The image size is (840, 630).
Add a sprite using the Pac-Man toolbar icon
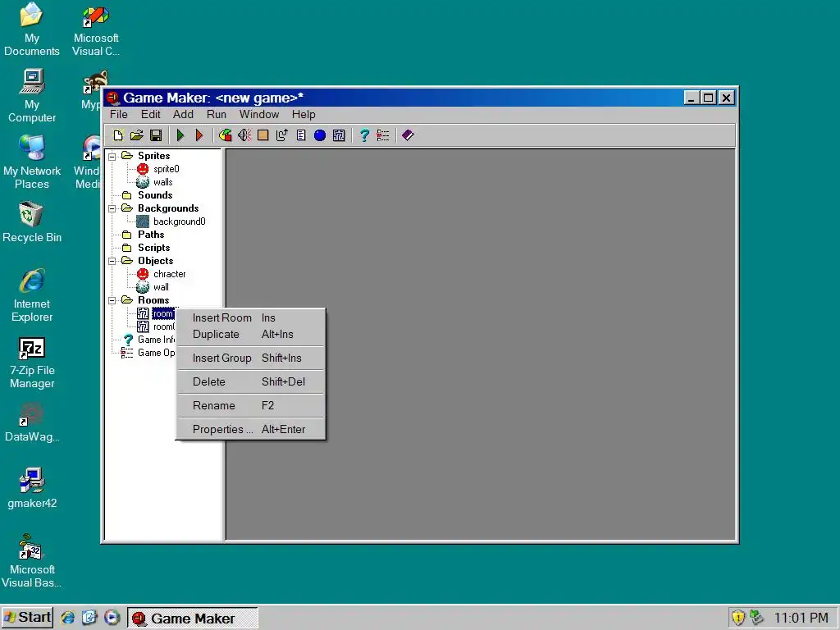click(226, 135)
